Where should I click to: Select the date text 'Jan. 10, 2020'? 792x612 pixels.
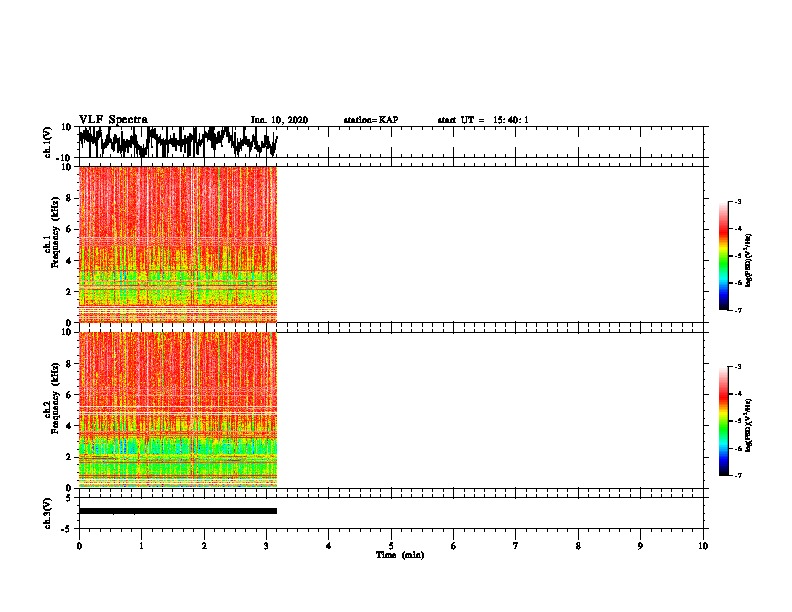coord(279,120)
